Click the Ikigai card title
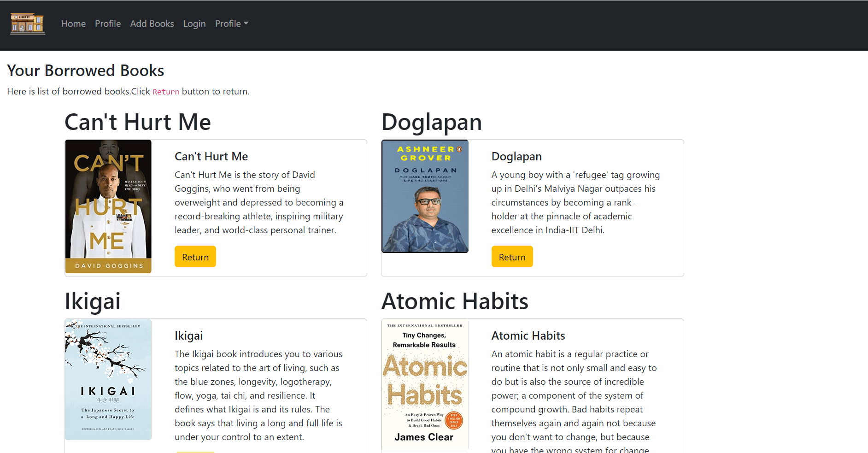 [189, 335]
